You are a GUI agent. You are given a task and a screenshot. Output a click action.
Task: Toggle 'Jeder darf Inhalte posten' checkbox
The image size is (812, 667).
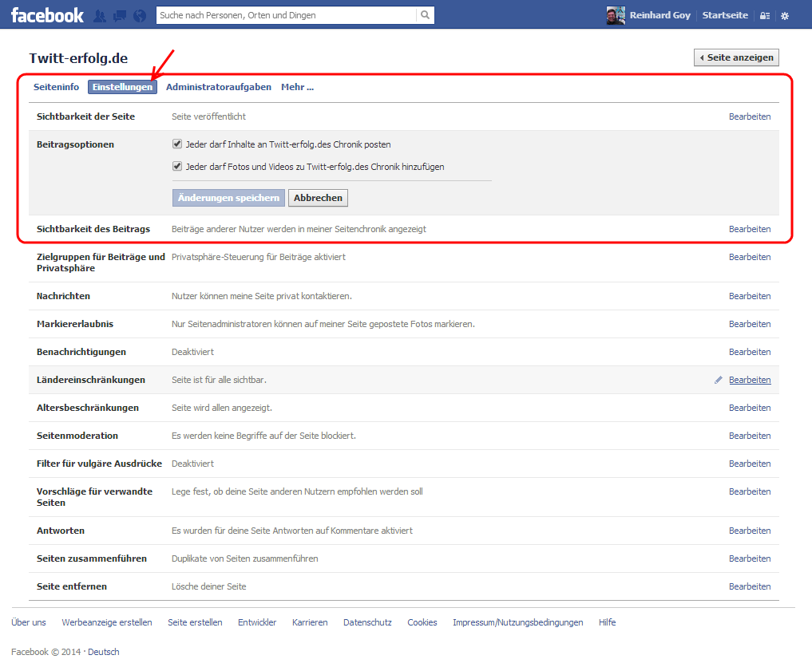tap(177, 144)
